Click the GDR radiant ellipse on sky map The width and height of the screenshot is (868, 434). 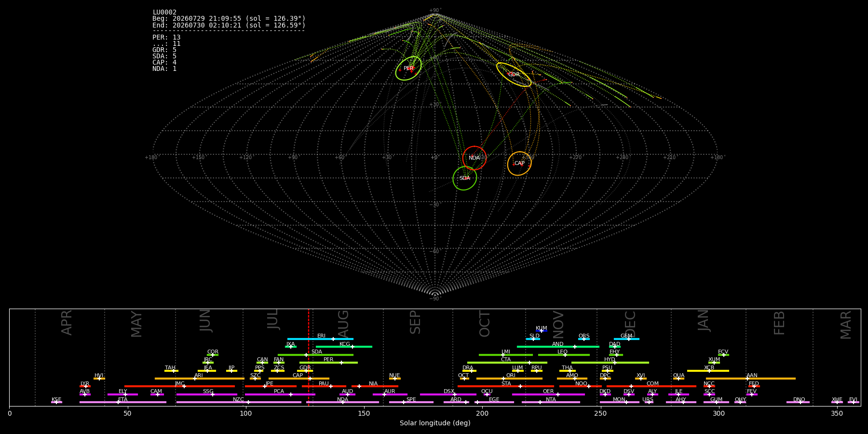[x=514, y=75]
